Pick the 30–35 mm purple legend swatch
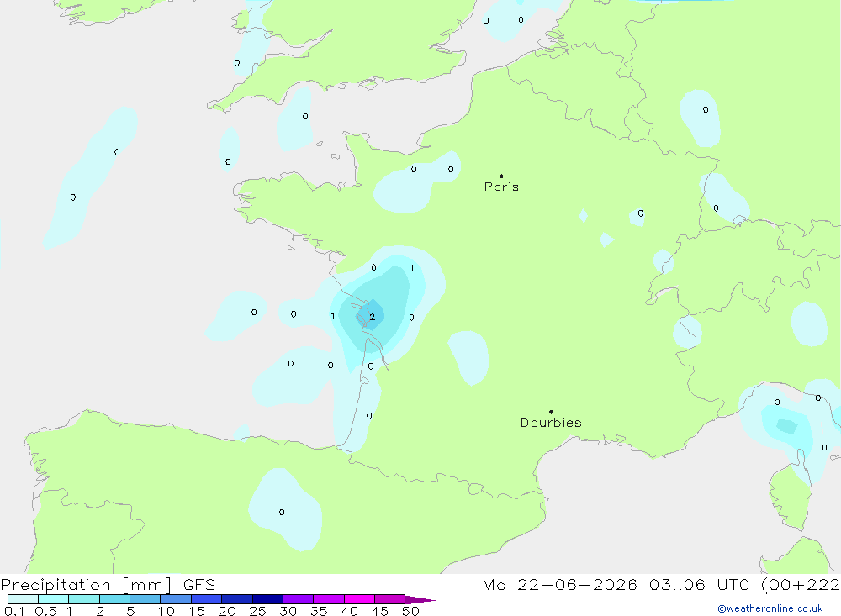The image size is (841, 616). click(299, 599)
